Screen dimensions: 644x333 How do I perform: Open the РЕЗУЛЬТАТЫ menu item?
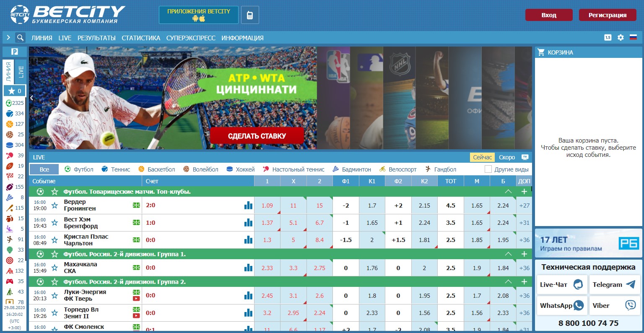[x=96, y=38]
